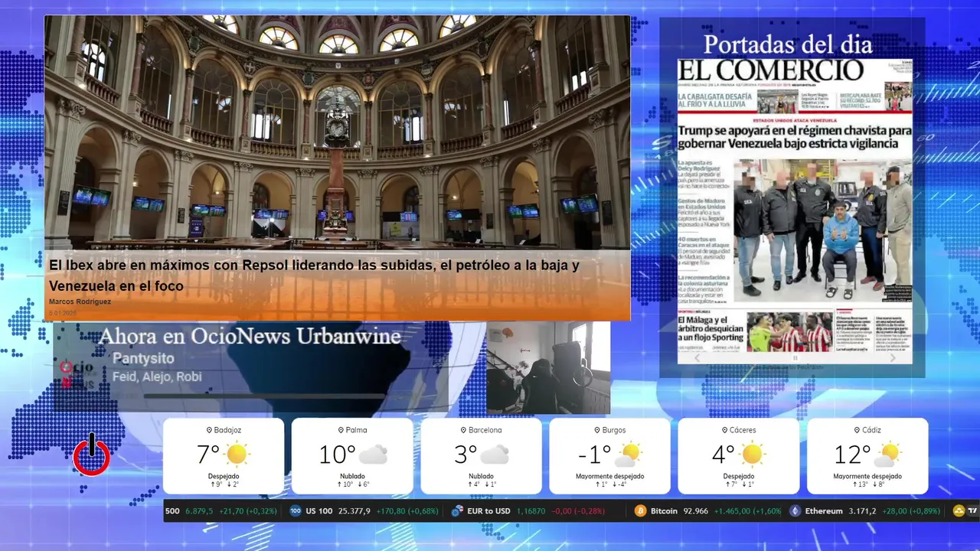
Task: Click the sunny icon on Badajoz card
Action: click(x=237, y=455)
